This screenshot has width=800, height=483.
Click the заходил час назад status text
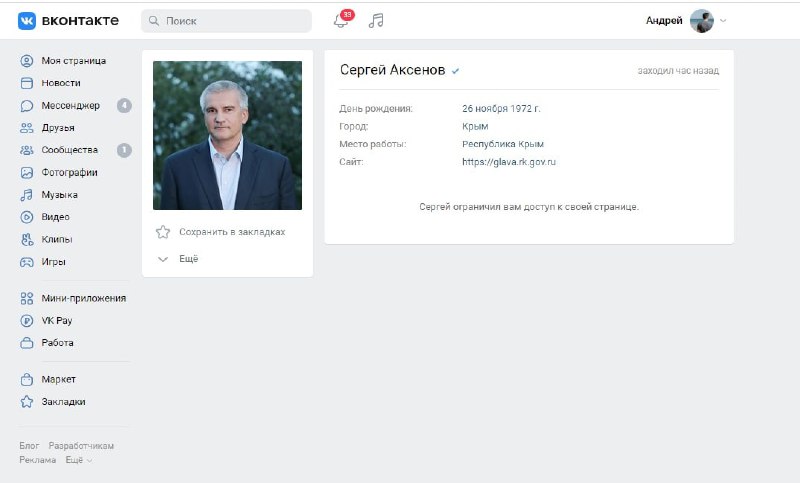[x=678, y=71]
